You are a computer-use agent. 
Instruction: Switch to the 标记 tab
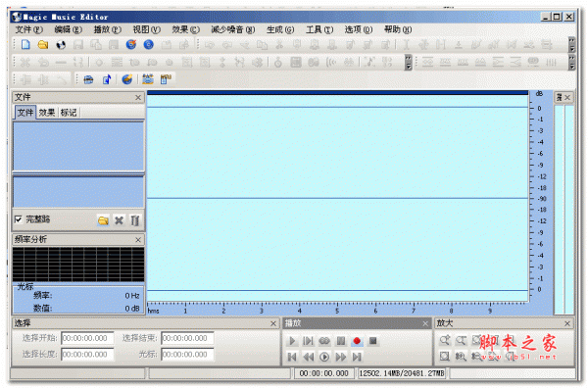(69, 113)
